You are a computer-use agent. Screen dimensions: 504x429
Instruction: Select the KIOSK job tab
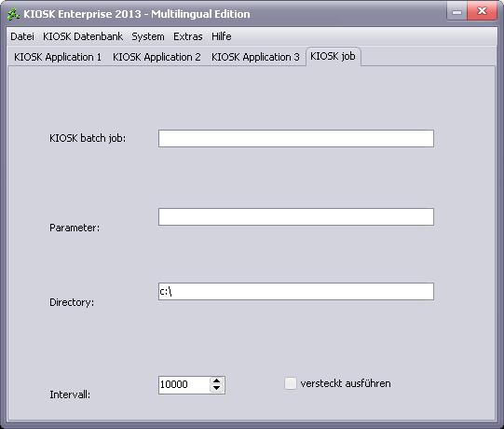[x=333, y=56]
